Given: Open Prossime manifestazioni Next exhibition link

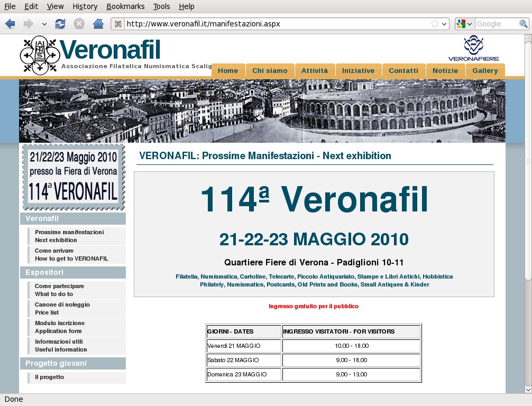Looking at the screenshot, I should pyautogui.click(x=77, y=236).
